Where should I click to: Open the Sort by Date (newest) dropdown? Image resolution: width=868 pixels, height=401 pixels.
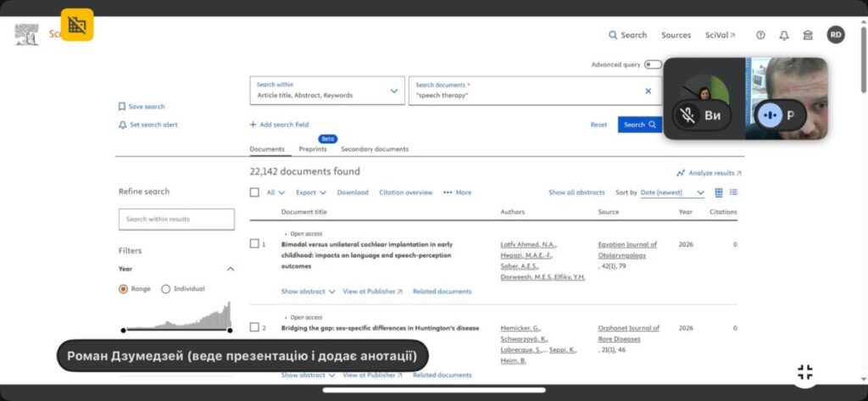coord(672,192)
